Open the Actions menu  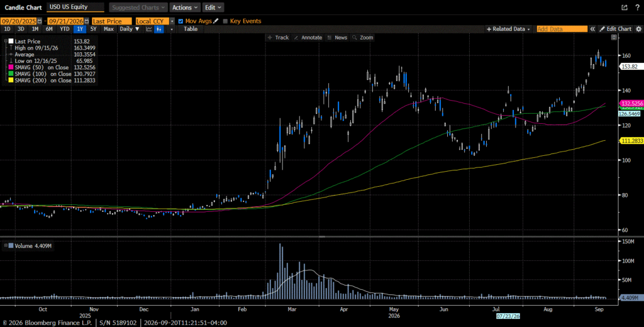pyautogui.click(x=185, y=8)
